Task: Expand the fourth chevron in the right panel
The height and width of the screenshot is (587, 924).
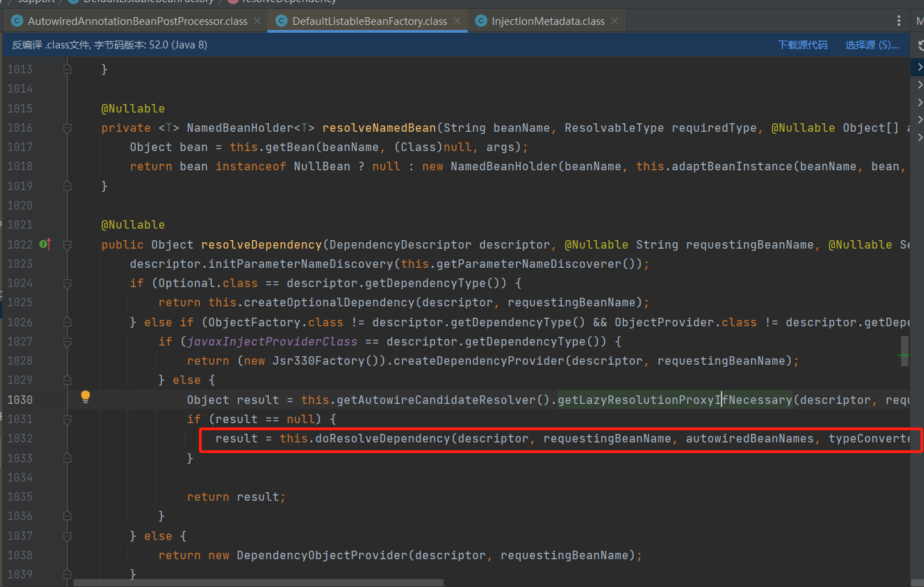Action: [x=920, y=119]
